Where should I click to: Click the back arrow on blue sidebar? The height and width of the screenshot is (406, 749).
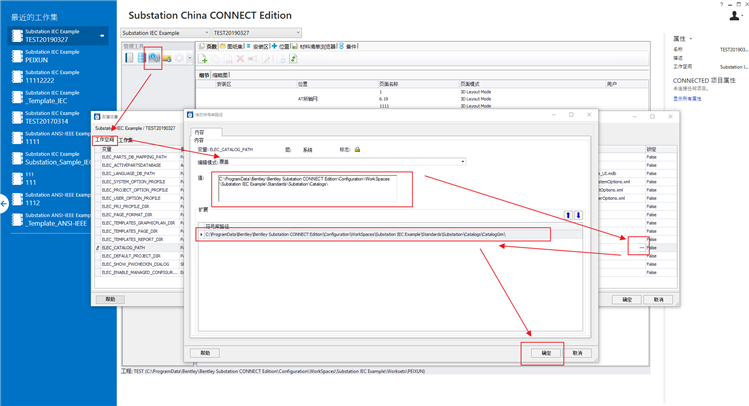pyautogui.click(x=4, y=204)
